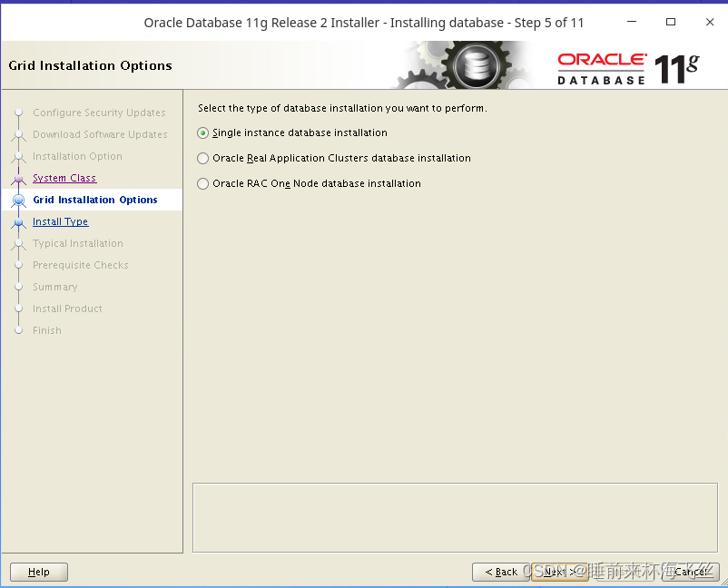This screenshot has height=588, width=728.
Task: Click the step node beside Install Type
Action: pyautogui.click(x=18, y=221)
